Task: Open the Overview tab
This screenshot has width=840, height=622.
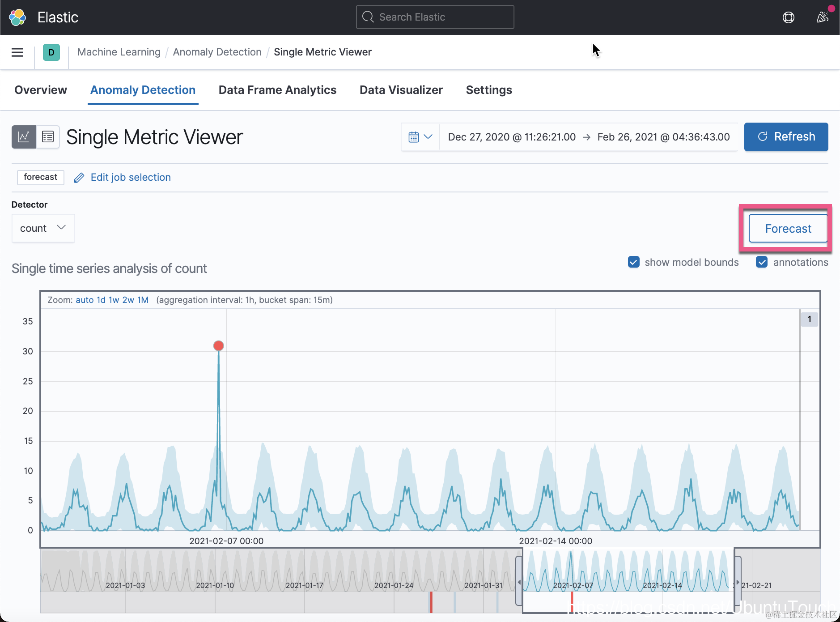Action: pos(41,90)
